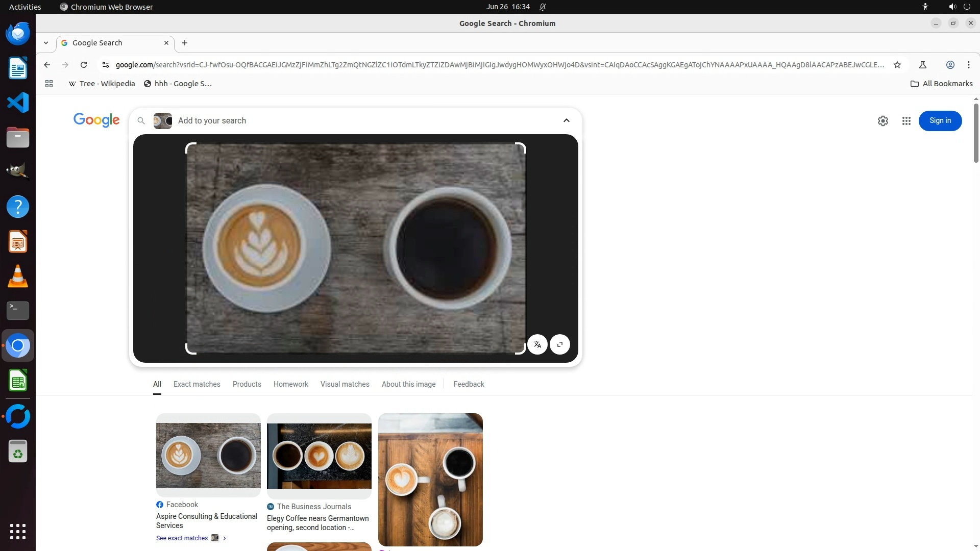Bookmark this page with star icon
The image size is (980, 551).
coord(897,65)
